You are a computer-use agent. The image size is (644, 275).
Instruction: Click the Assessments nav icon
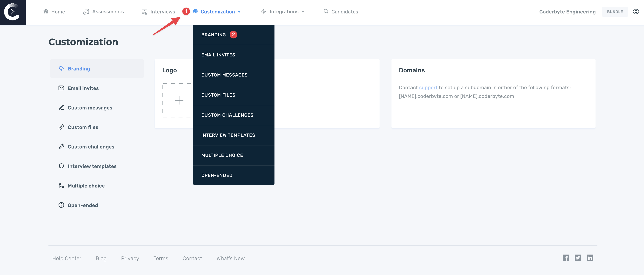tap(86, 12)
